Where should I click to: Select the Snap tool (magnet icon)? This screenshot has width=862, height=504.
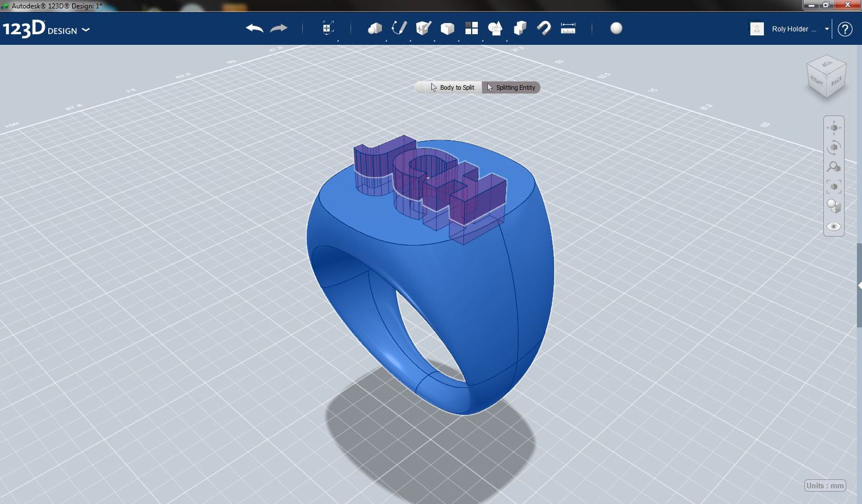click(x=543, y=28)
